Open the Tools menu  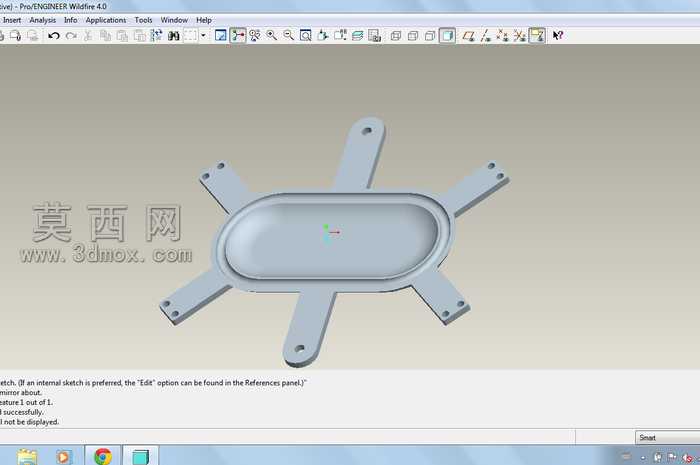pyautogui.click(x=143, y=20)
